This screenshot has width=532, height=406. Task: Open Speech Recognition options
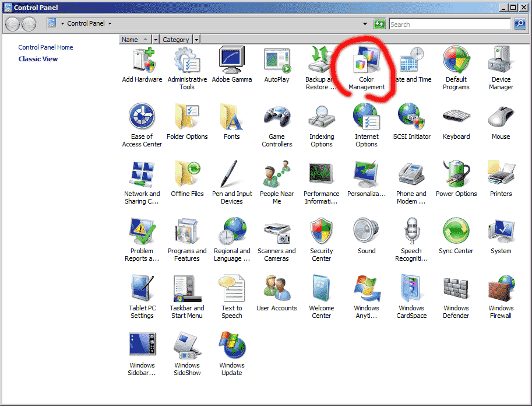411,240
